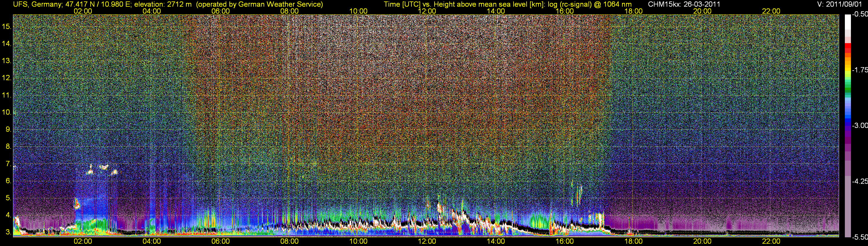Viewport: 868px width, 246px height.
Task: Click the yellow segment of the color scale bar
Action: click(x=847, y=70)
